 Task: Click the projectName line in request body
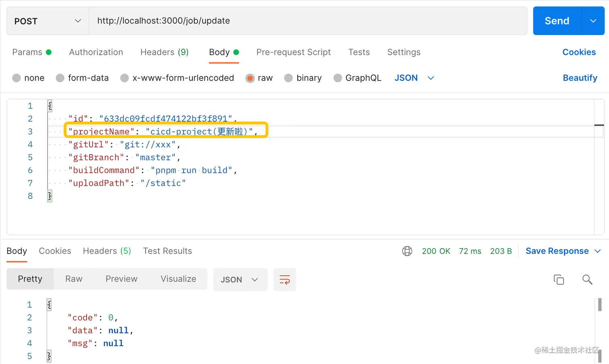(x=163, y=132)
